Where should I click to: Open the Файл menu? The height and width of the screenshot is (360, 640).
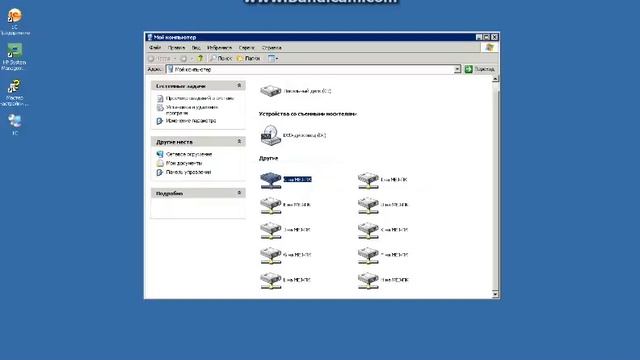(x=155, y=48)
